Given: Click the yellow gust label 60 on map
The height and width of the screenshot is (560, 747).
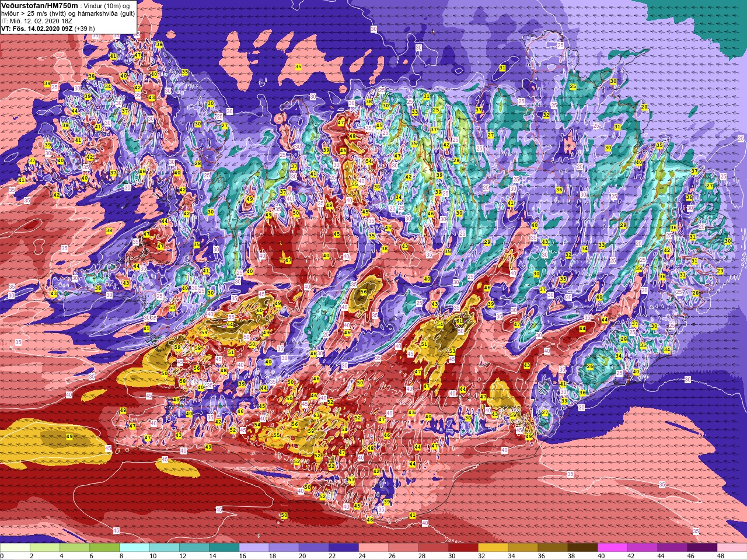Looking at the screenshot, I should click(259, 311).
